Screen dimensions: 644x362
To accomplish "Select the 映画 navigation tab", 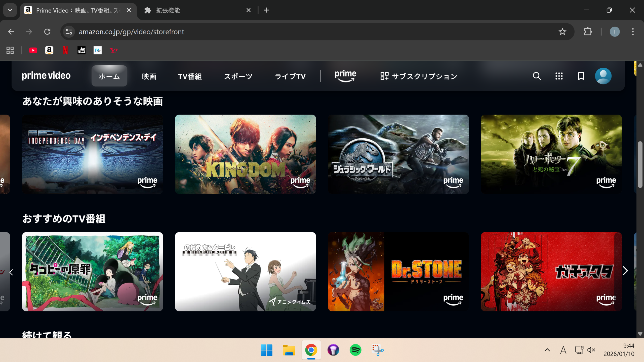I will tap(149, 76).
